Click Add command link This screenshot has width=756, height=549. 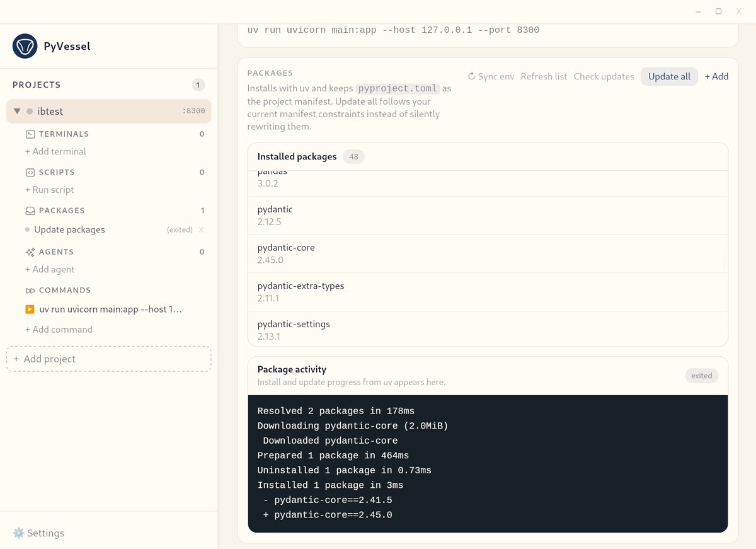(59, 330)
